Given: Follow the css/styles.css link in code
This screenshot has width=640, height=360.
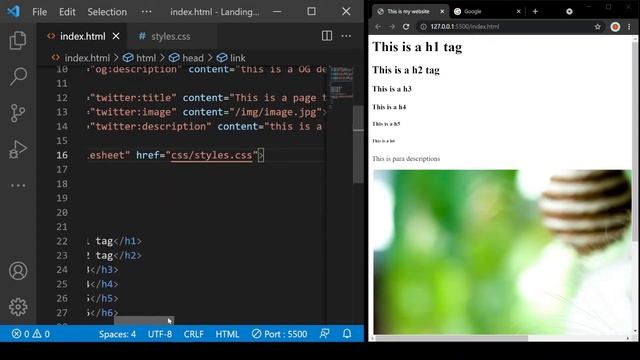Looking at the screenshot, I should pos(211,155).
